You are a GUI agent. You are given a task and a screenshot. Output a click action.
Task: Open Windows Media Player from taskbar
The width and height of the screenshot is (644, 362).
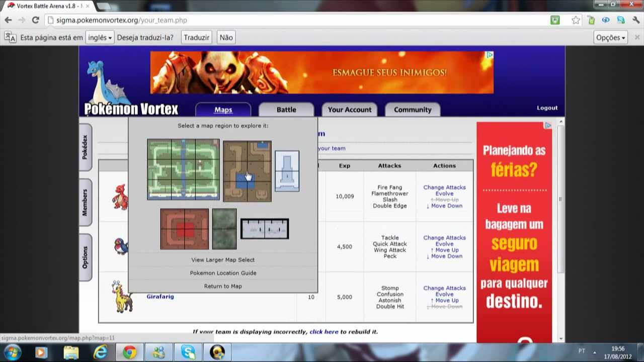[41, 352]
